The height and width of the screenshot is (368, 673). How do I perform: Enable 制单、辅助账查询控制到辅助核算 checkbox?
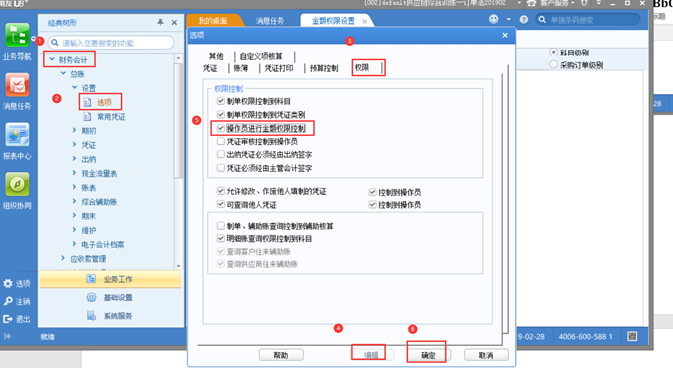(x=221, y=226)
